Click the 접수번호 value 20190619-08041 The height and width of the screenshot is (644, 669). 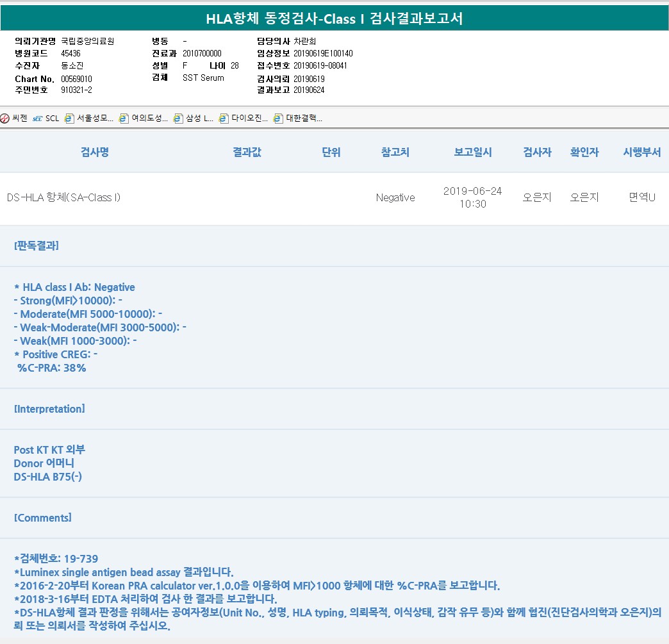(x=320, y=66)
